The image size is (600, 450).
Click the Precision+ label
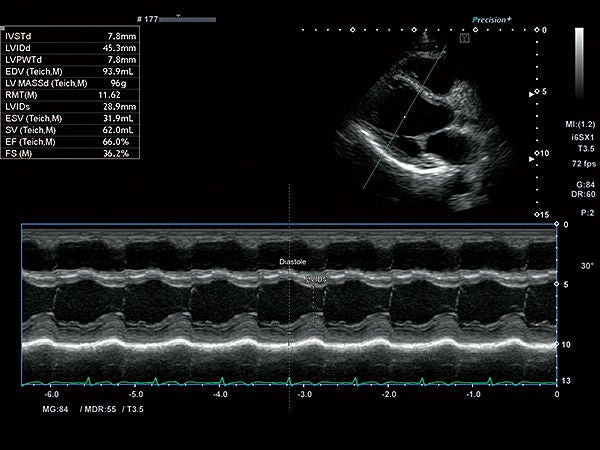[492, 20]
